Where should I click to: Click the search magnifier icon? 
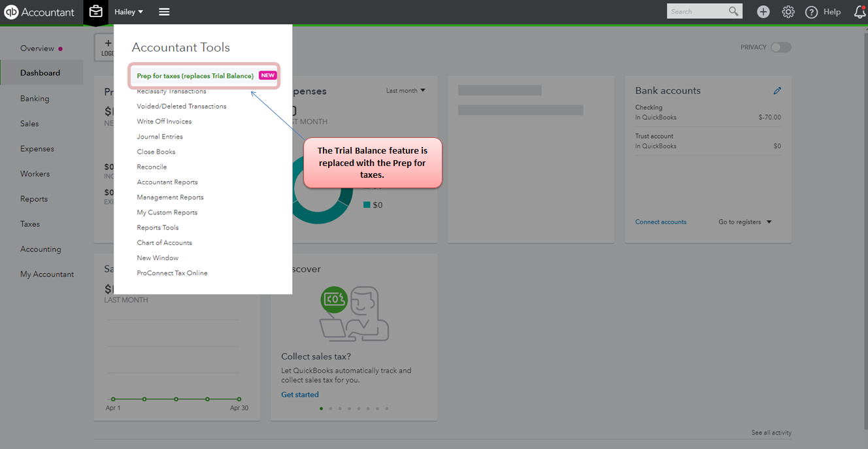(733, 11)
